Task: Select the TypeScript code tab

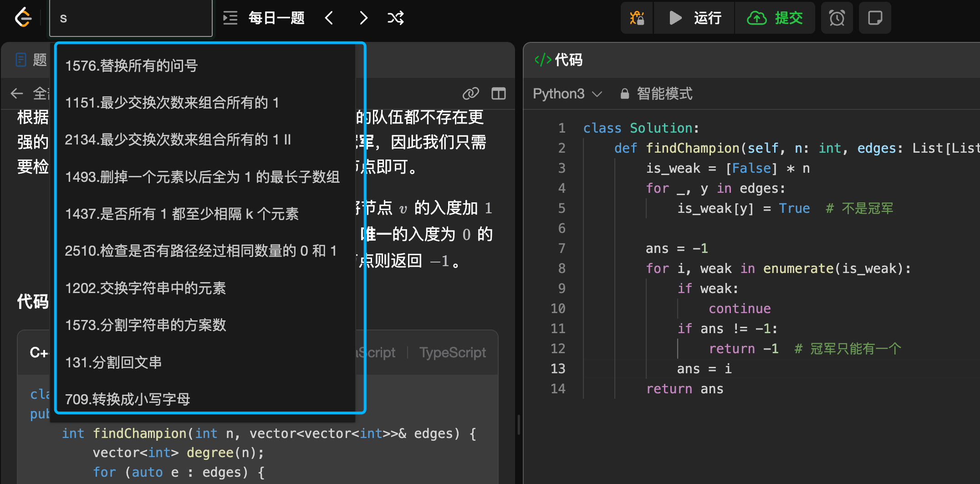Action: tap(453, 352)
